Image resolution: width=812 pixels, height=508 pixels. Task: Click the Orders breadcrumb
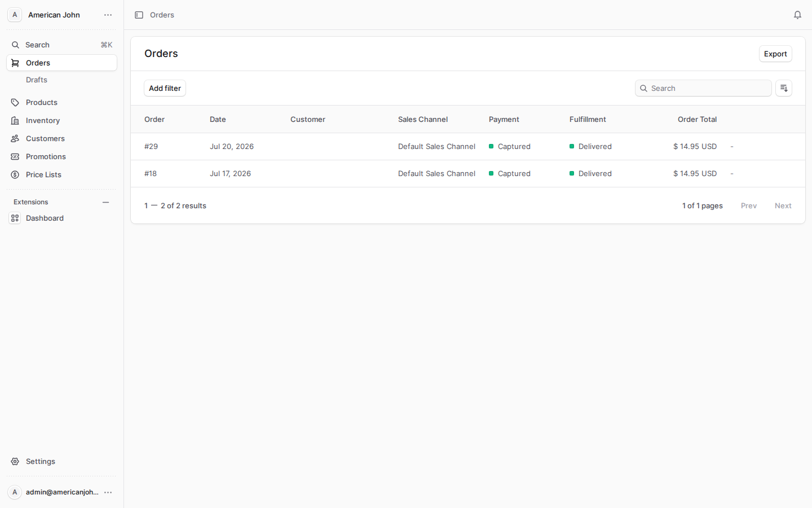tap(162, 15)
